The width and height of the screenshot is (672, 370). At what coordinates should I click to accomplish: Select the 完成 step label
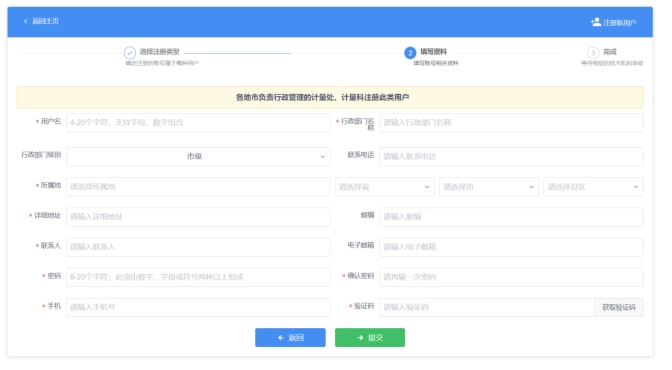point(610,52)
